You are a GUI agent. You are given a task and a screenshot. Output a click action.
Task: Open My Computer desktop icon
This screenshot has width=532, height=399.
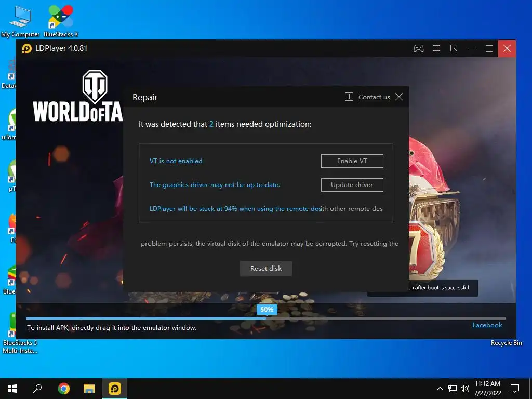coord(20,21)
